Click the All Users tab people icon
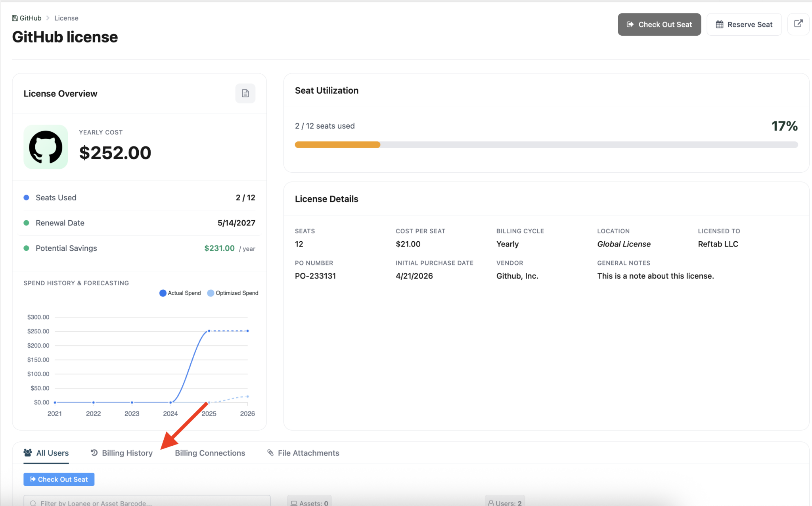This screenshot has width=812, height=506. click(x=28, y=452)
